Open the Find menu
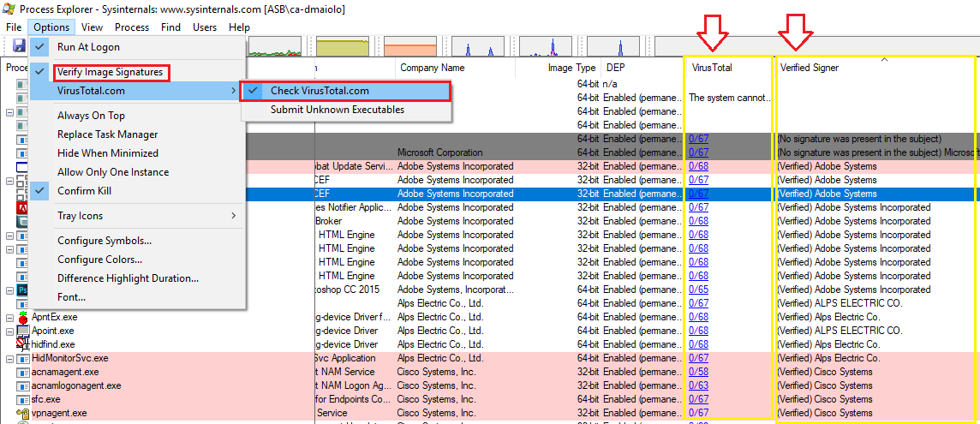This screenshot has width=980, height=424. point(170,27)
